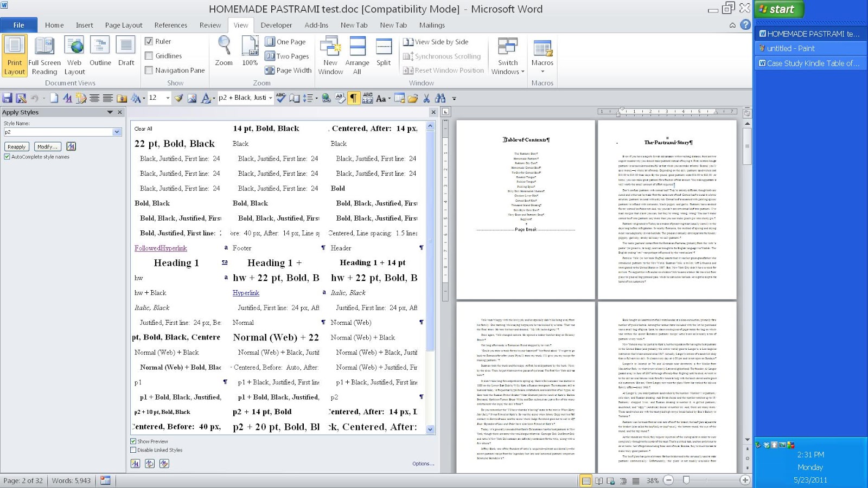Expand the Switch Windows dropdown
Screen dimensions: 868x488
click(x=508, y=56)
